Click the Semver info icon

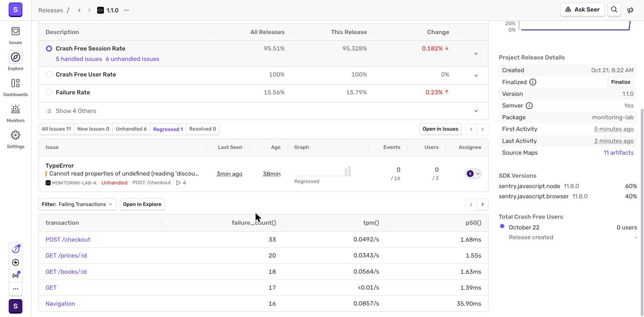(x=529, y=106)
